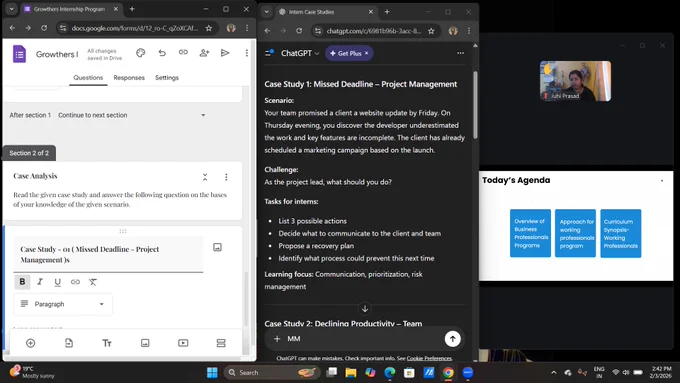
Task: Open the After section 1 dropdown
Action: click(x=132, y=115)
